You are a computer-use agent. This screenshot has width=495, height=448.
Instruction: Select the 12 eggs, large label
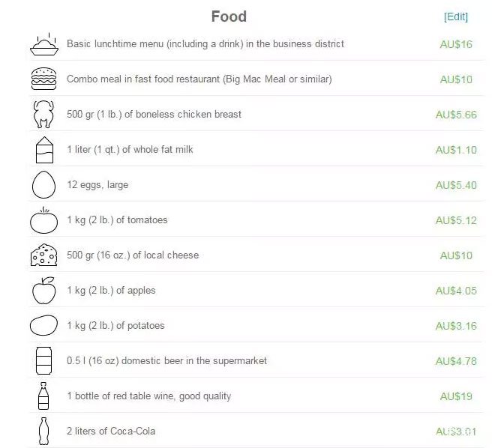tap(97, 185)
